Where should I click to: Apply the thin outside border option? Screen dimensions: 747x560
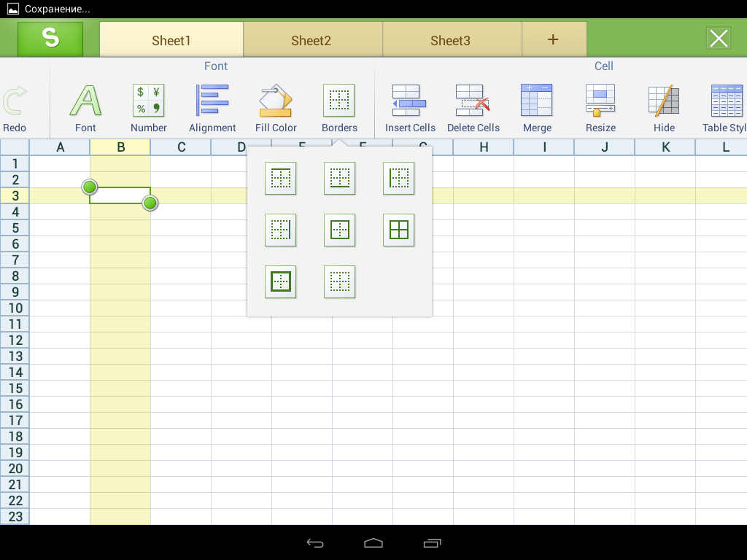339,230
